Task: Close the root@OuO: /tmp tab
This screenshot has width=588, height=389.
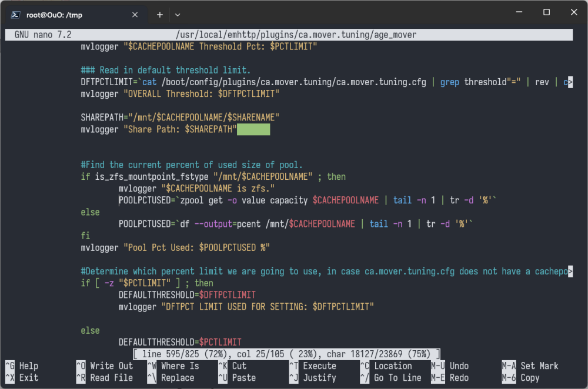Action: 135,15
